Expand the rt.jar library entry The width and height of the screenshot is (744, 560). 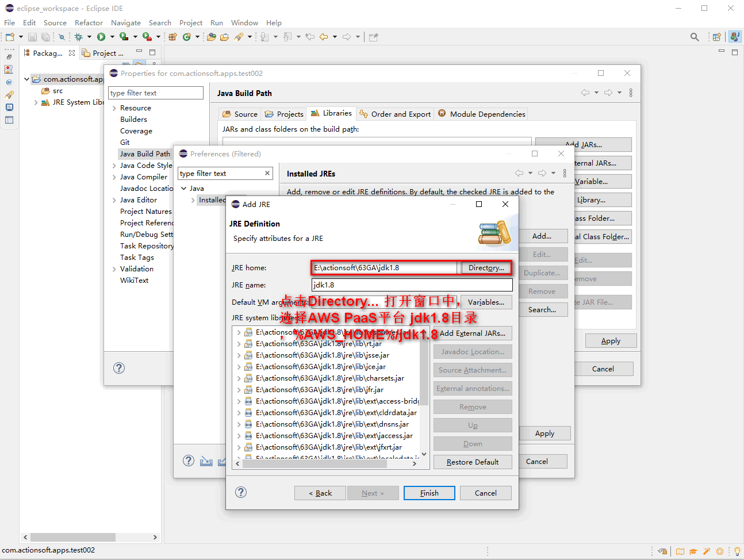(239, 344)
